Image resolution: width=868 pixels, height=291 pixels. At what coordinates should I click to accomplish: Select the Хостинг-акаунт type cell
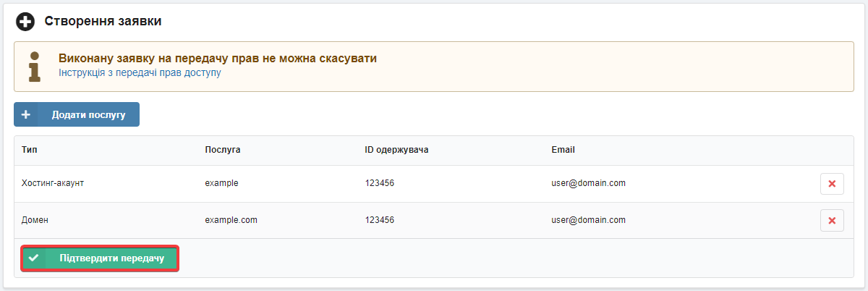54,183
